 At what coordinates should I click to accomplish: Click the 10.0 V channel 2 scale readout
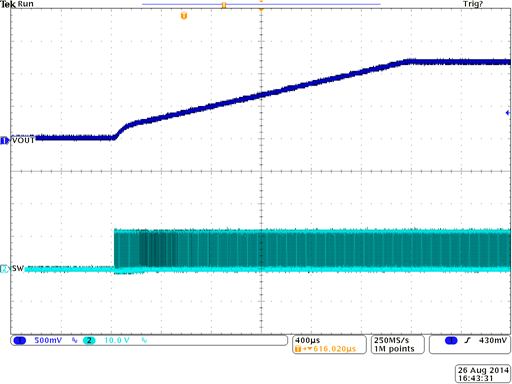coord(117,340)
